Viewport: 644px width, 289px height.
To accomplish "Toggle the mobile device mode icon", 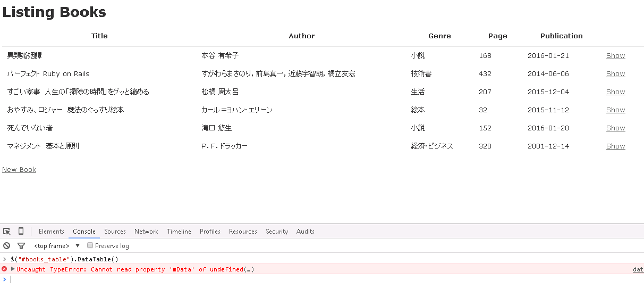I will [21, 232].
